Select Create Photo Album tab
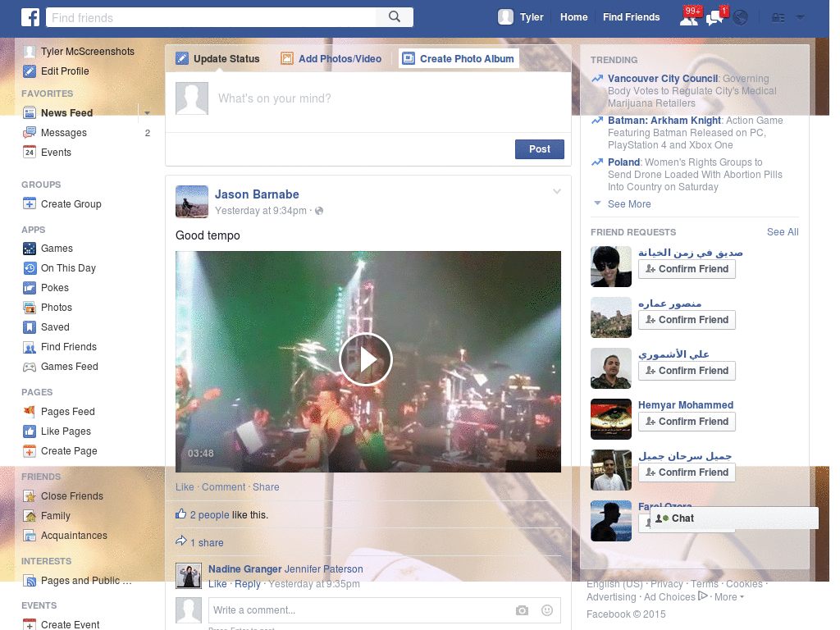This screenshot has width=840, height=630. (459, 59)
